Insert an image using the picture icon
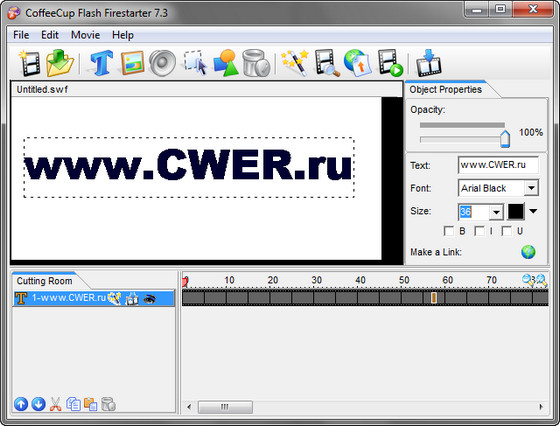This screenshot has height=426, width=560. click(x=132, y=63)
